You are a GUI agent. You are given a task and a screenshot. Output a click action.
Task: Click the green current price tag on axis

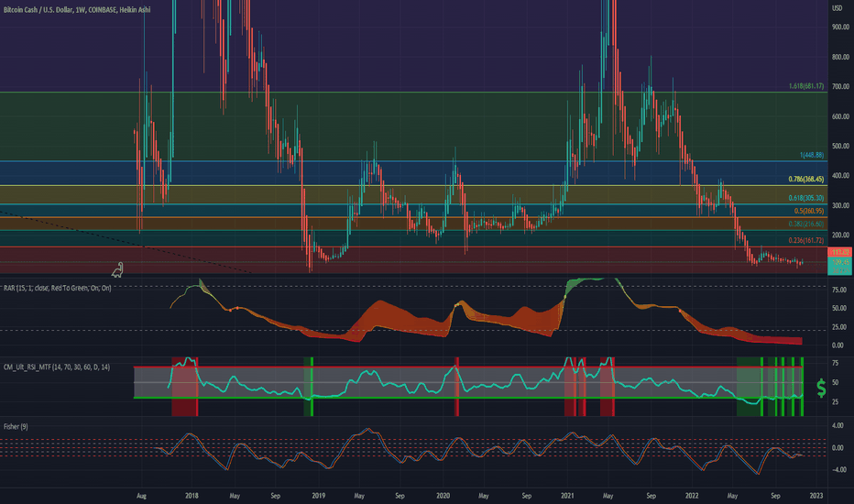tap(839, 266)
